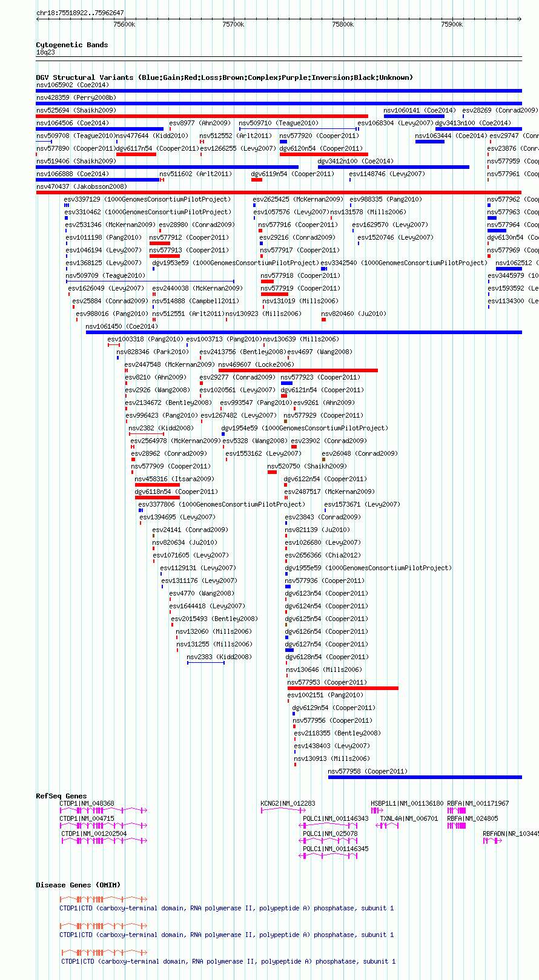Click the red bar under nsv458316 (Itsara2009)

click(x=157, y=485)
